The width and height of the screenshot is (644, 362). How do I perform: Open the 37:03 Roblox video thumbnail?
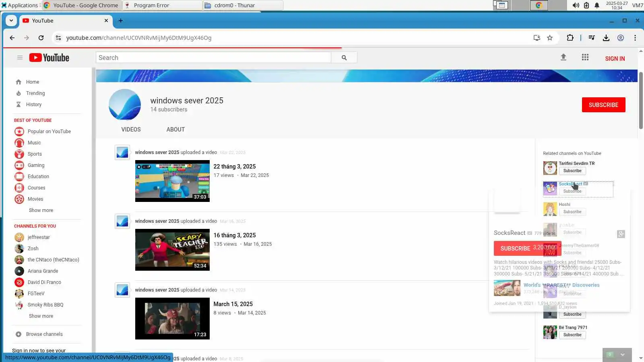tap(172, 181)
